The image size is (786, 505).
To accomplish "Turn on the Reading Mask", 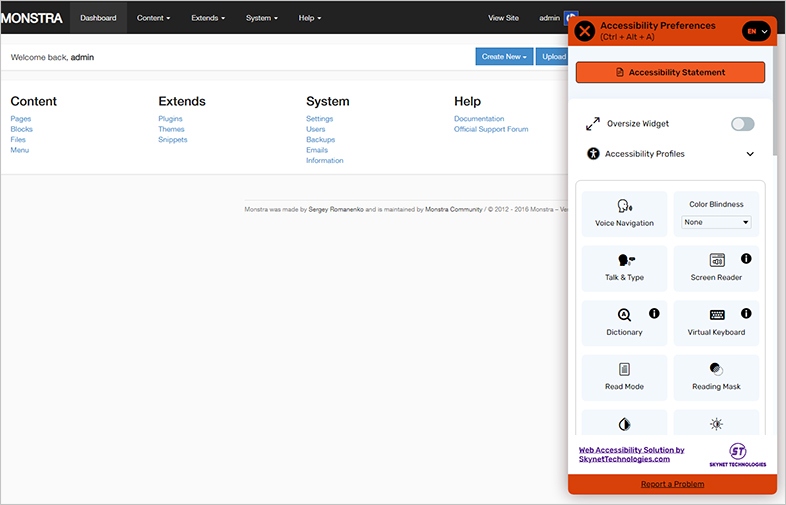I will pos(716,378).
